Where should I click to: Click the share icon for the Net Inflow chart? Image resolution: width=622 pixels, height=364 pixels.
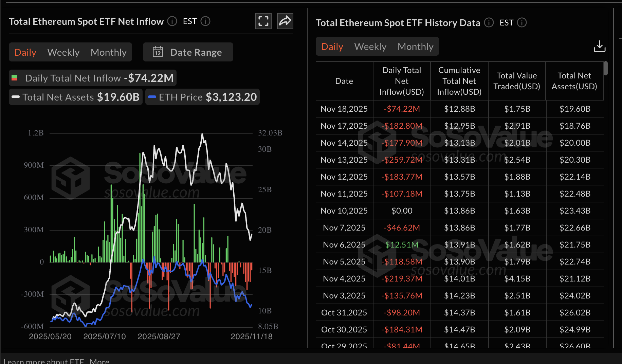point(285,21)
